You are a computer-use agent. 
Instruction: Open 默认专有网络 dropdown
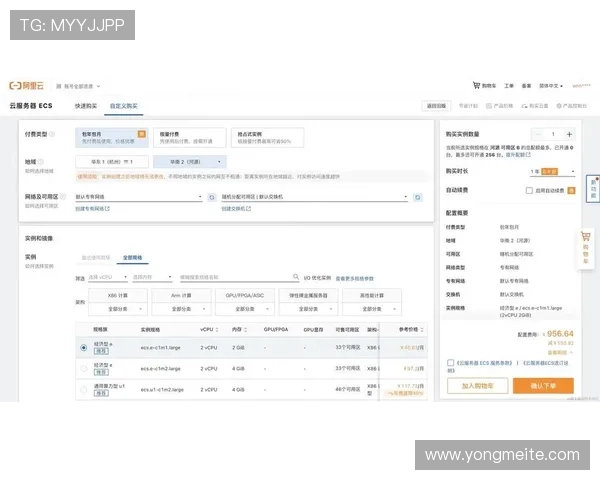pos(139,197)
